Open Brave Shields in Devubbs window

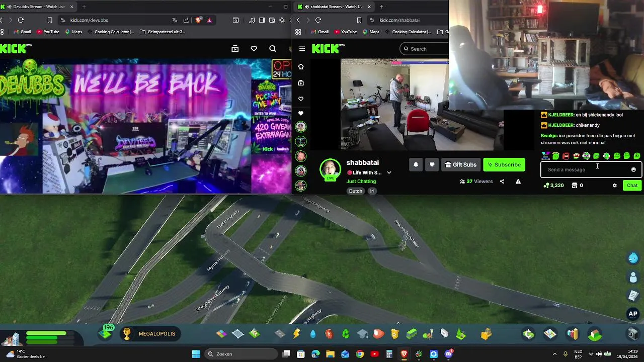pos(199,20)
